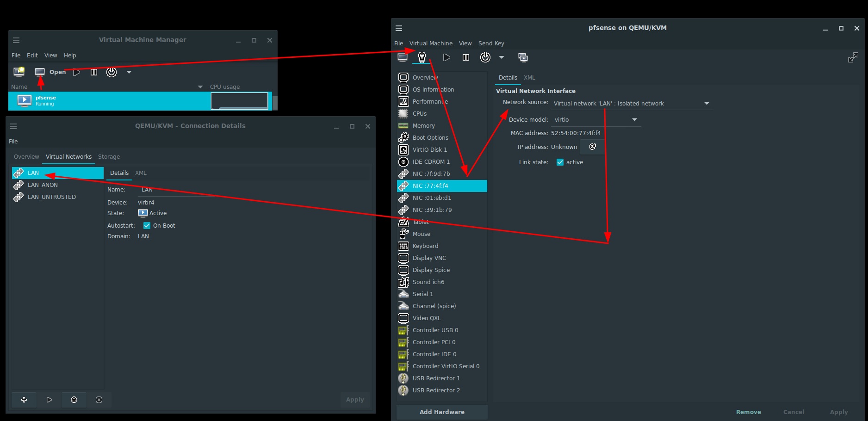The image size is (868, 421).
Task: Power on the VM in pfsense window toolbar
Action: [x=446, y=57]
